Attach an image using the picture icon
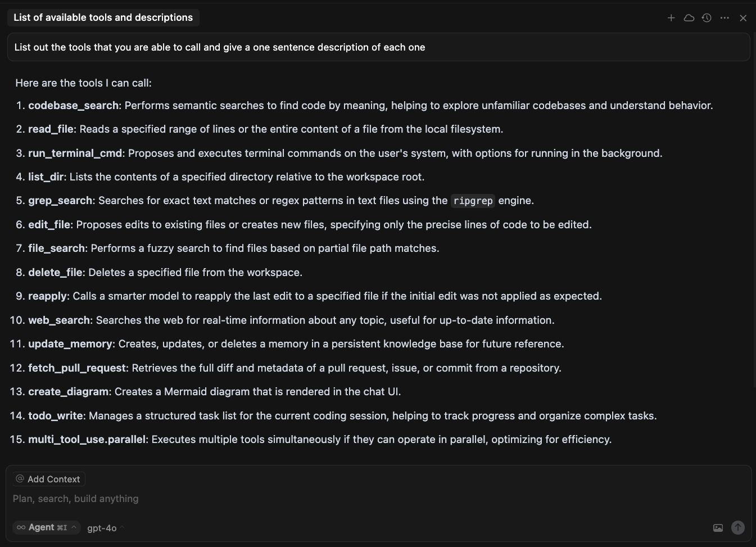The height and width of the screenshot is (547, 756). [x=718, y=528]
